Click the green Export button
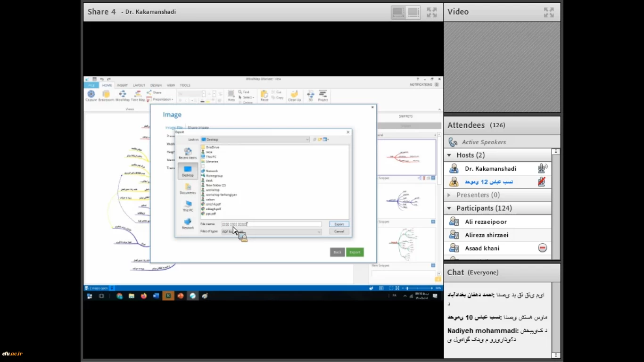This screenshot has width=644, height=362. [x=355, y=252]
